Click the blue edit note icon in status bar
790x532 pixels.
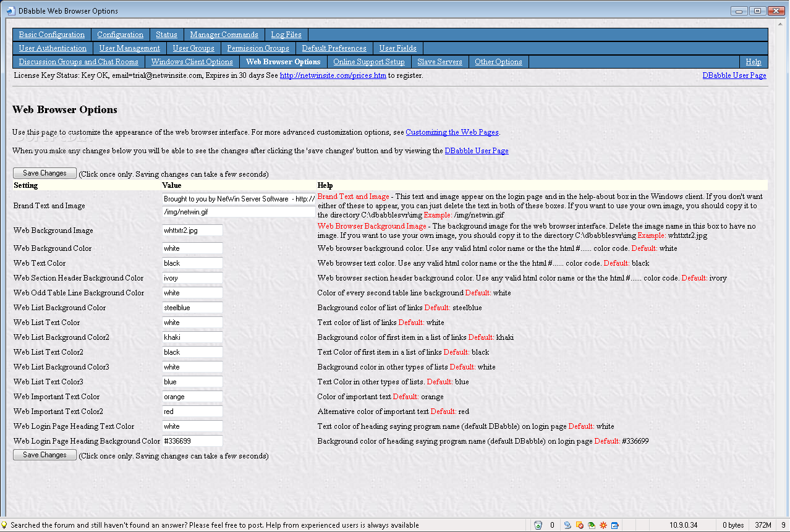615,525
